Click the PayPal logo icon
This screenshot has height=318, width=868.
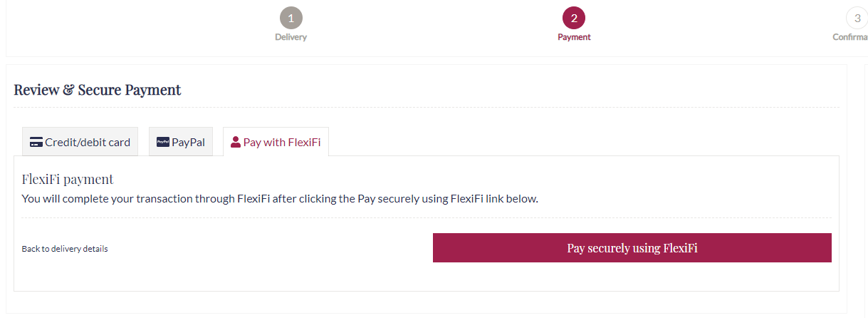[163, 142]
